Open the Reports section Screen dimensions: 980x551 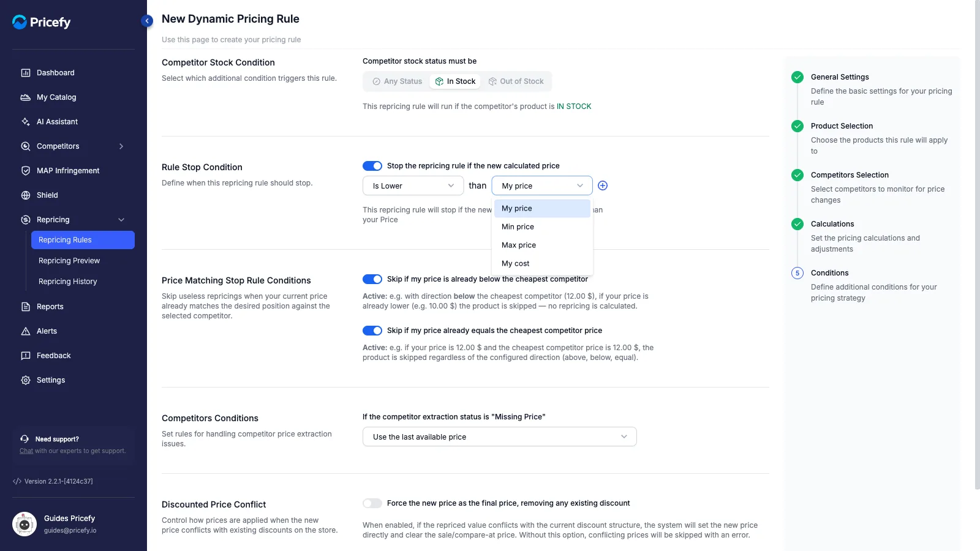50,307
